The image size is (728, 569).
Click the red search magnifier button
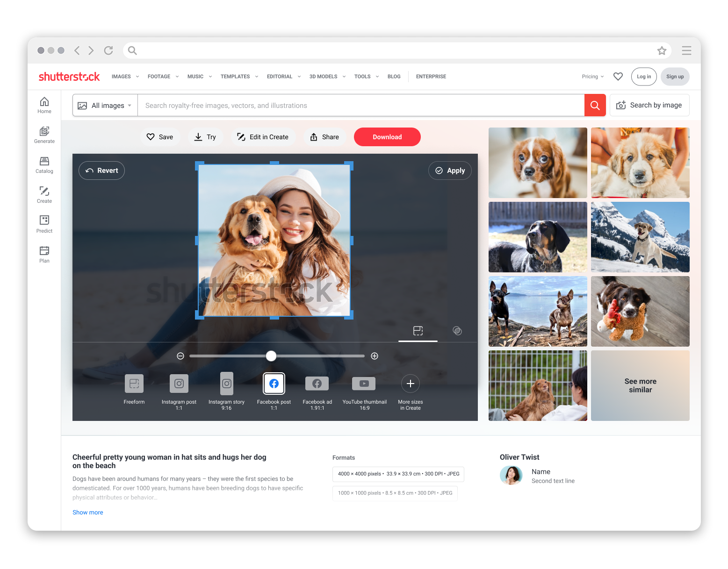(595, 105)
